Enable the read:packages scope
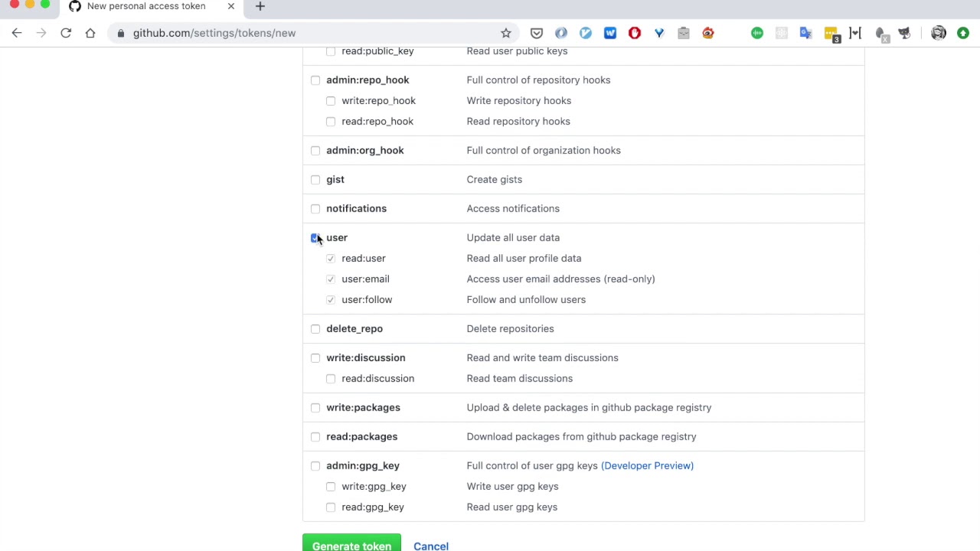The height and width of the screenshot is (551, 980). [x=315, y=436]
